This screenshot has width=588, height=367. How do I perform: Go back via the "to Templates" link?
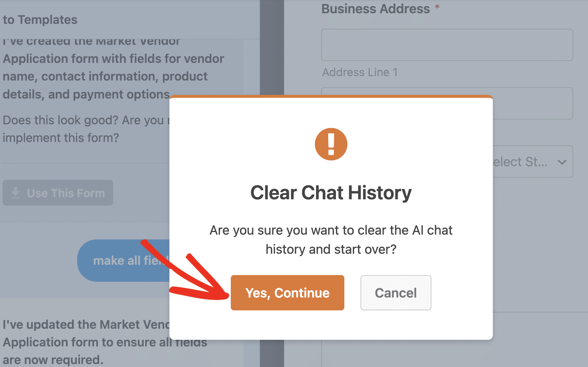coord(40,20)
